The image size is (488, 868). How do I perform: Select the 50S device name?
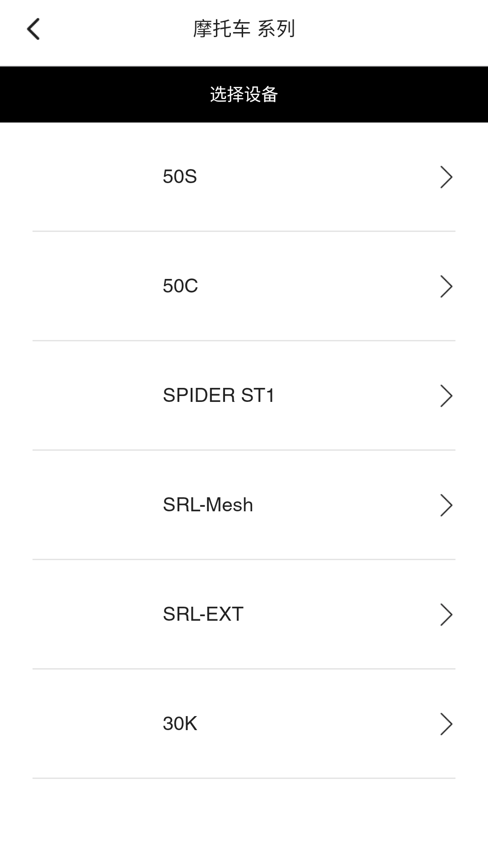180,177
